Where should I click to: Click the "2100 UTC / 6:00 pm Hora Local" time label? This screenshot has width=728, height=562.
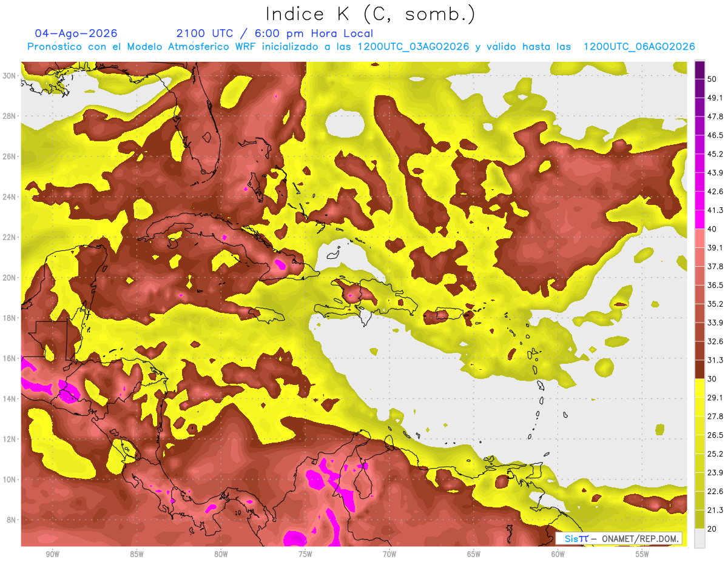click(274, 33)
